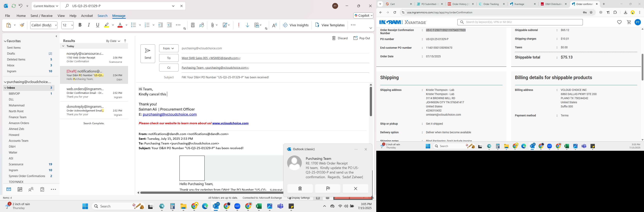The width and height of the screenshot is (644, 212).
Task: Switch to the Send / Receive tab
Action: coord(42,16)
